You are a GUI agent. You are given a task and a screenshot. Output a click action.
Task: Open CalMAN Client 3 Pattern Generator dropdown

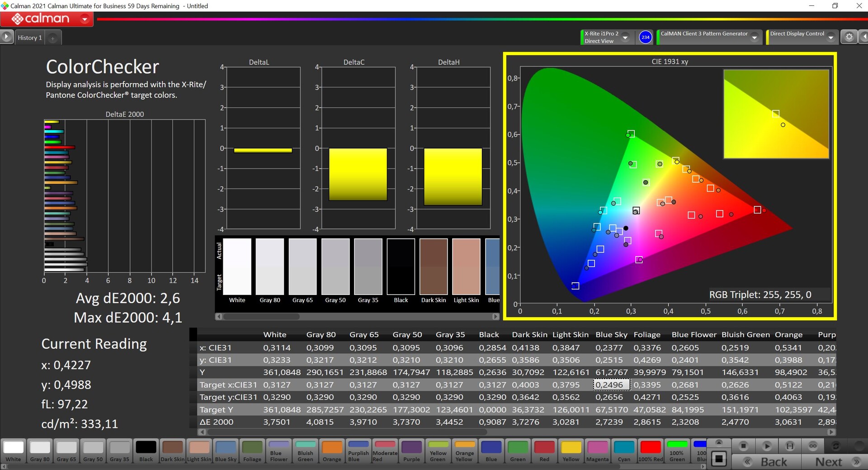click(754, 38)
